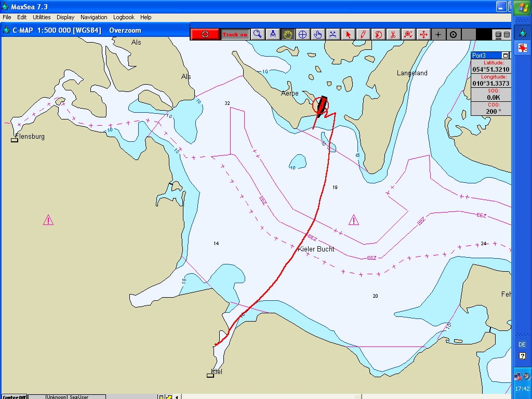Image resolution: width=532 pixels, height=399 pixels.
Task: Click the Kieler Bucht map label
Action: 316,249
